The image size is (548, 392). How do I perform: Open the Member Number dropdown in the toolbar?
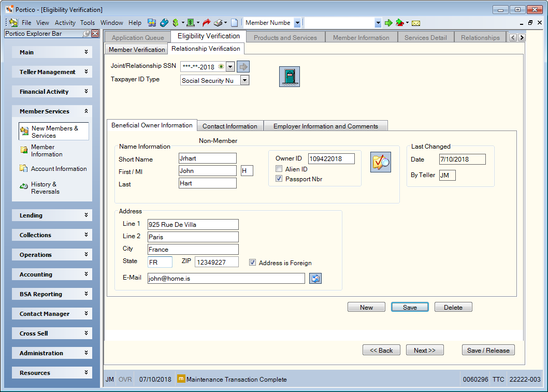coord(297,23)
